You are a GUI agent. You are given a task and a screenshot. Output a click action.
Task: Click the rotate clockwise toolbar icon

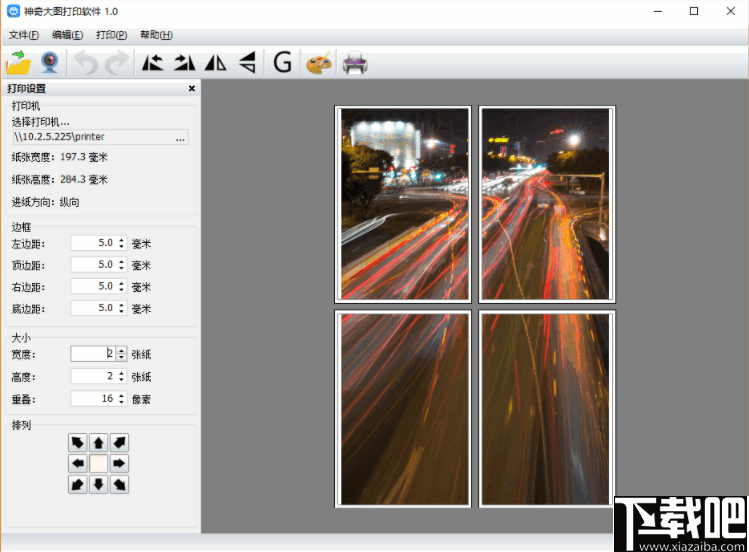point(184,63)
